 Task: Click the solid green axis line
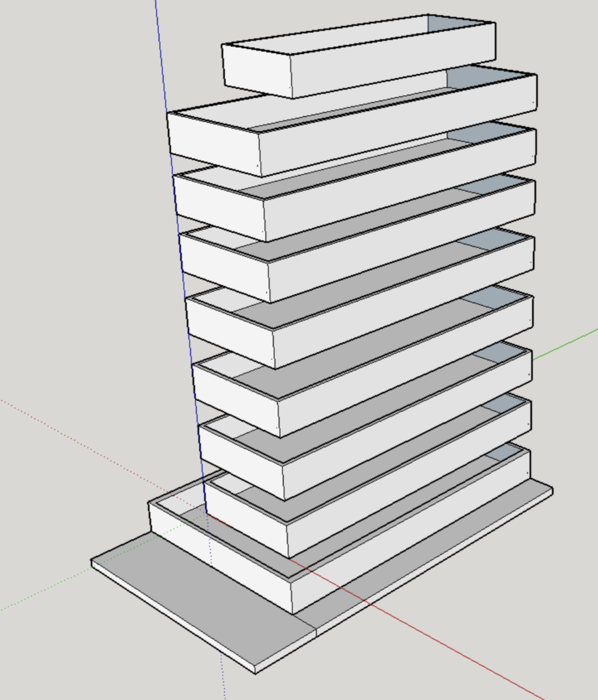[564, 345]
